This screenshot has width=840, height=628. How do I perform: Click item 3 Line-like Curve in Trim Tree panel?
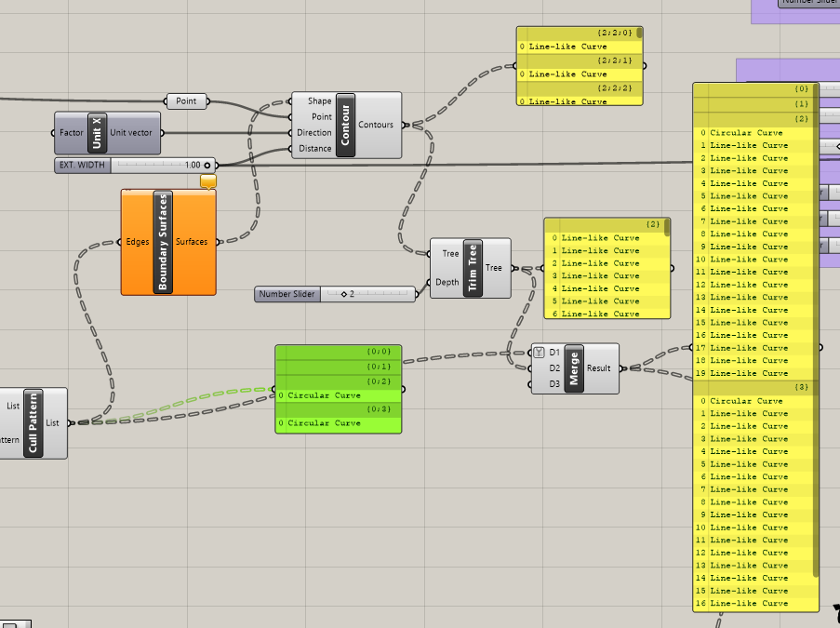(605, 276)
